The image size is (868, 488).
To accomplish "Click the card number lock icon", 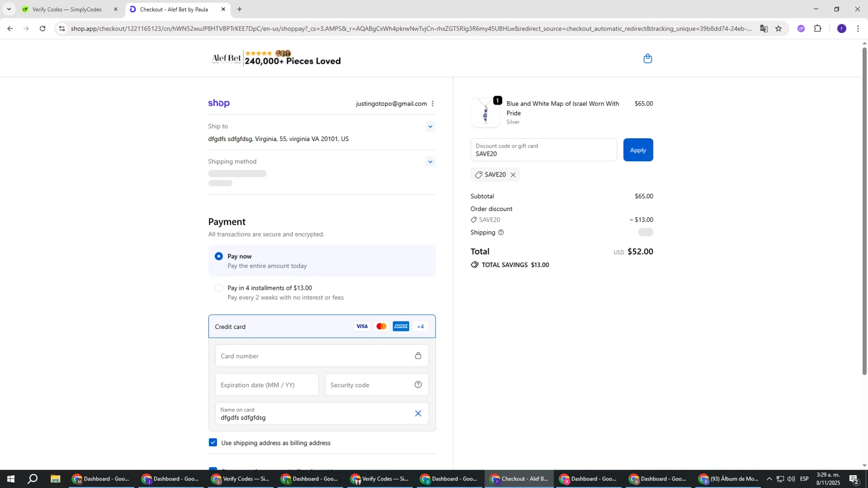I will click(x=418, y=356).
